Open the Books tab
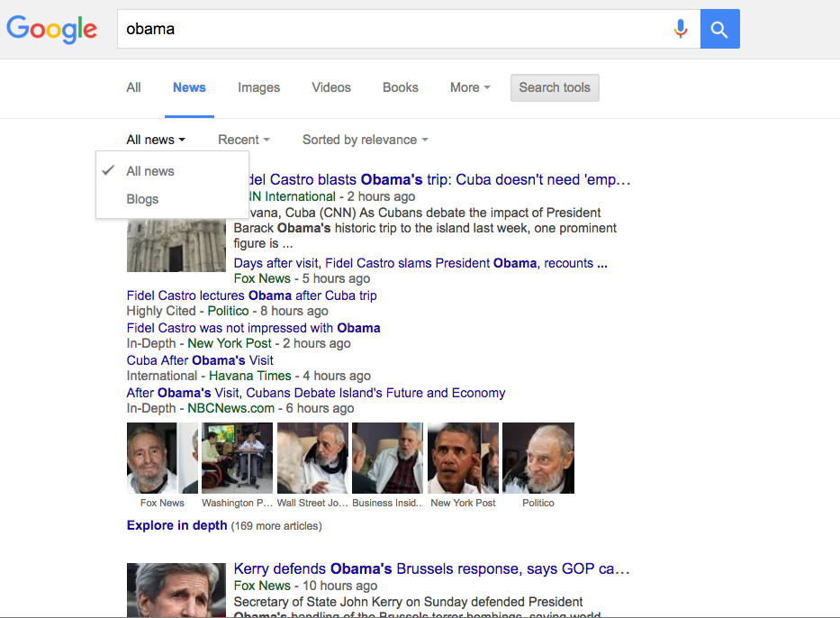This screenshot has width=840, height=618. (x=400, y=87)
